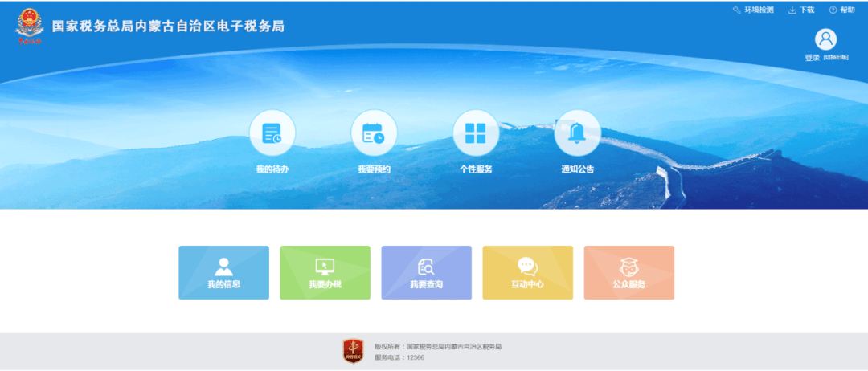Viewport: 868px width, 371px height.
Task: View 通知公告 via the bell icon
Action: [x=577, y=133]
